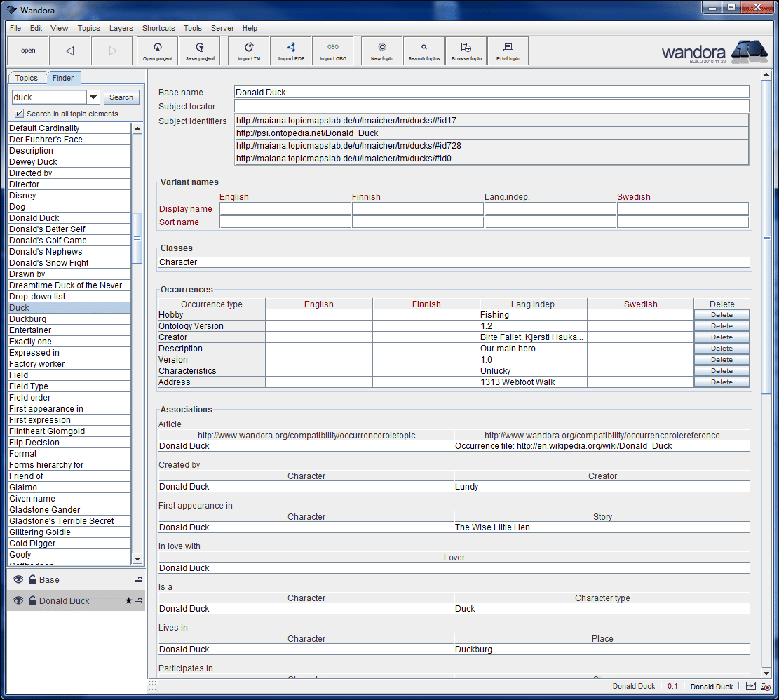Open the Shortcuts menu
The width and height of the screenshot is (779, 700).
(x=158, y=28)
